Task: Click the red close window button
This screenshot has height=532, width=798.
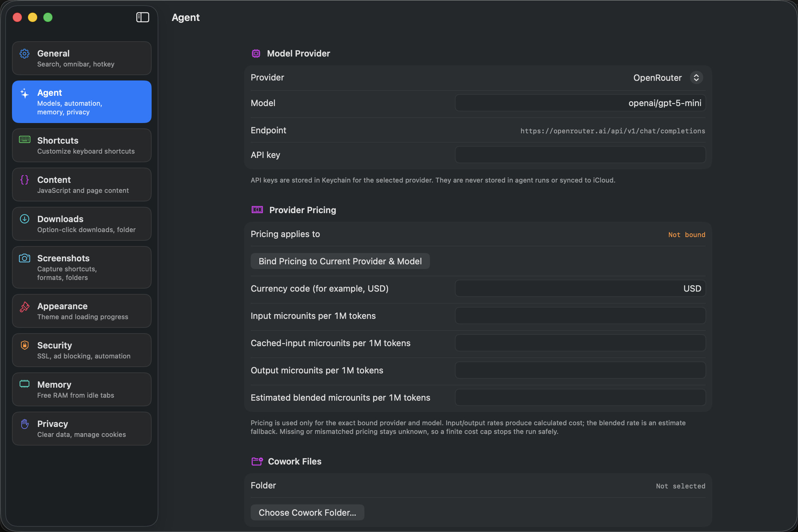Action: (x=17, y=17)
